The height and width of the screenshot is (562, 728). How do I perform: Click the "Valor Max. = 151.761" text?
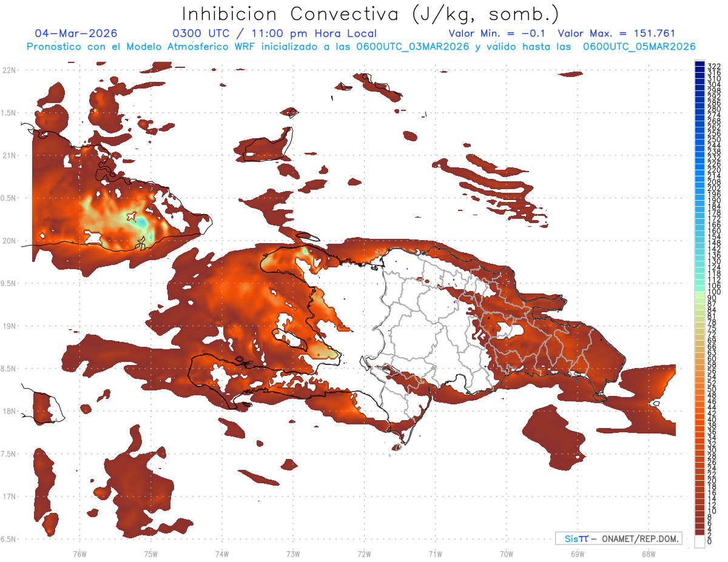(x=616, y=33)
